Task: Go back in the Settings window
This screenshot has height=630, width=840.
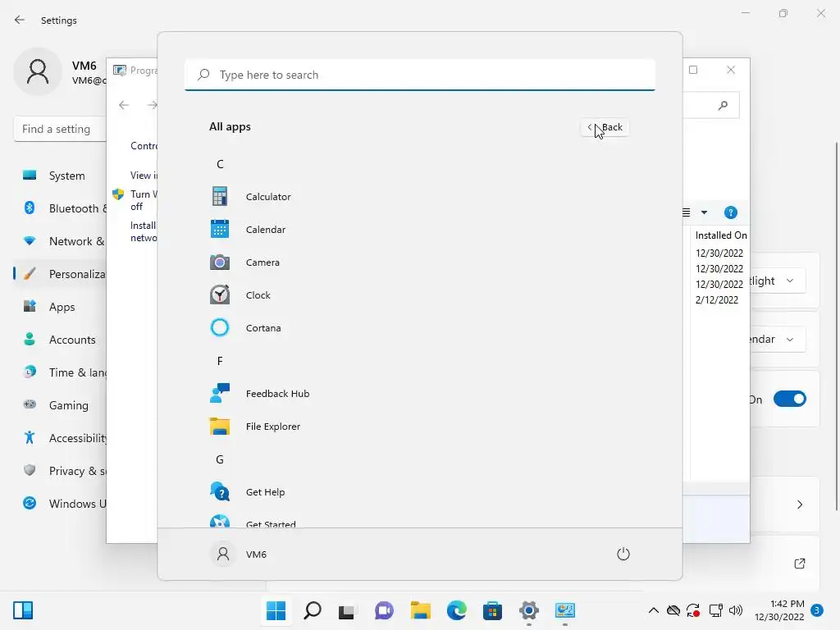Action: click(x=20, y=20)
